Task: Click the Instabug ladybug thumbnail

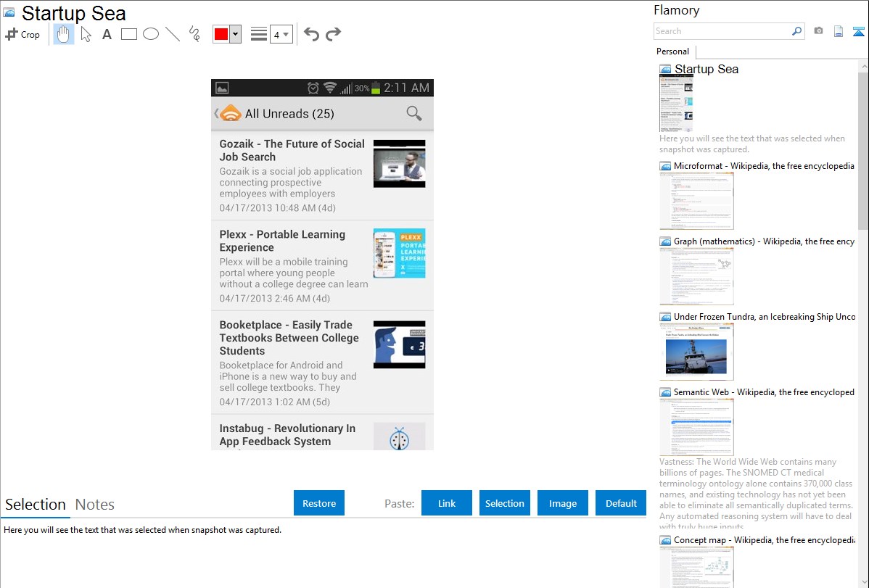Action: pos(399,436)
